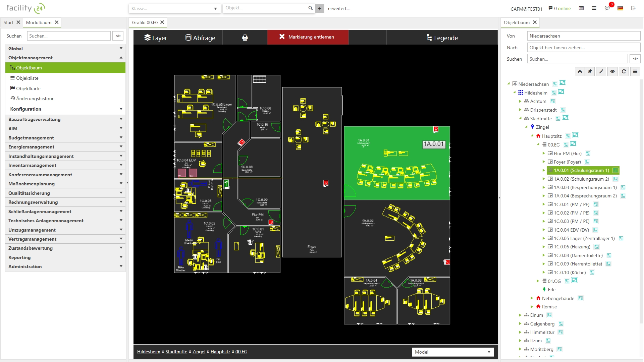Click the German flag language switcher
The height and width of the screenshot is (362, 644).
click(620, 8)
